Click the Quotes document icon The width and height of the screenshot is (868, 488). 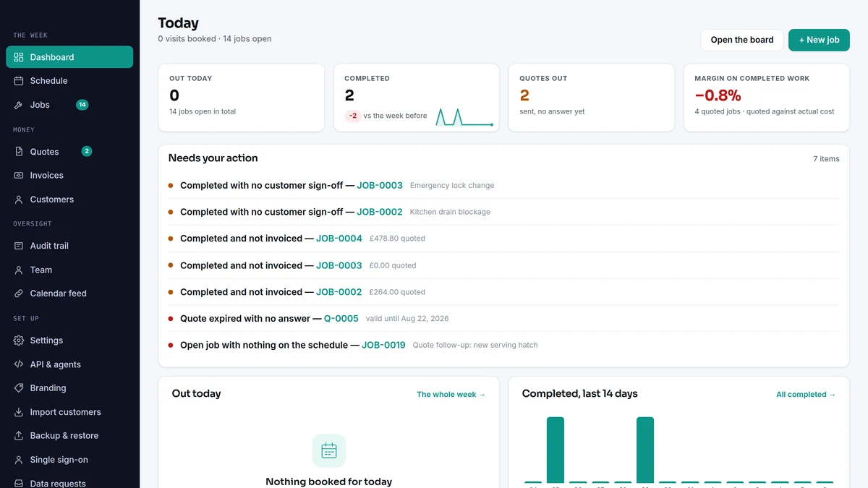coord(19,152)
